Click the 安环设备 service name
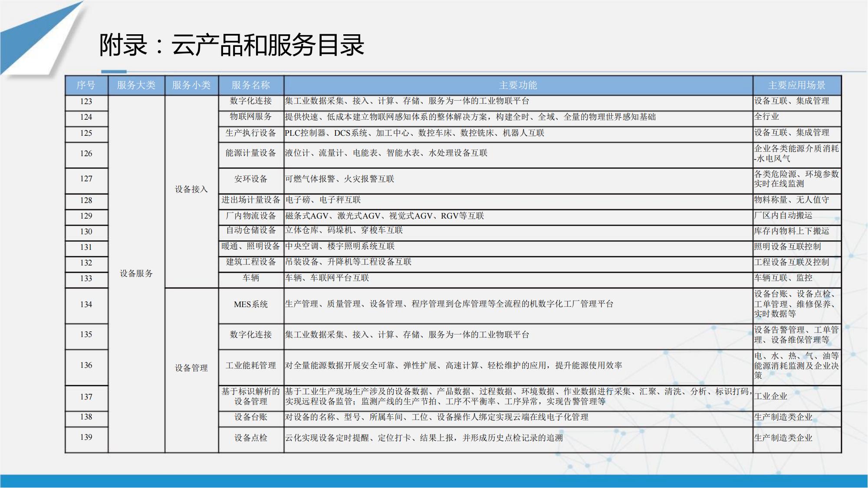 [251, 179]
